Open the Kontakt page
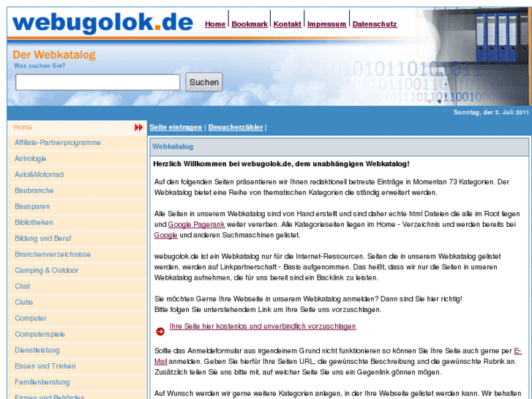 (x=287, y=24)
